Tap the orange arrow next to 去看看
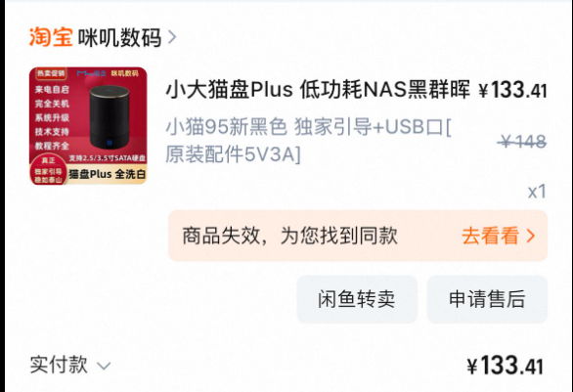Image resolution: width=573 pixels, height=392 pixels. click(x=531, y=236)
